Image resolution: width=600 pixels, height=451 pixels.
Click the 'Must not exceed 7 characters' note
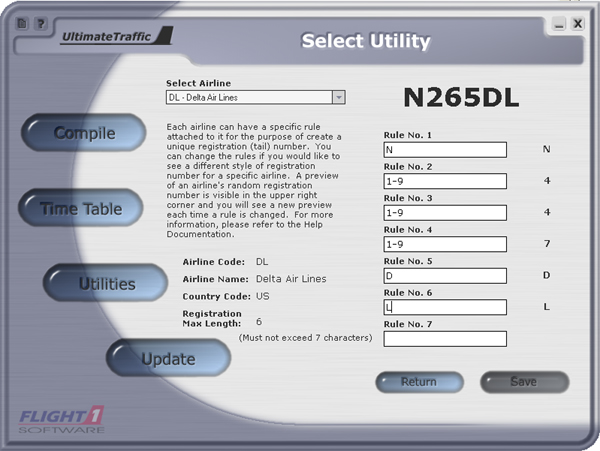305,338
